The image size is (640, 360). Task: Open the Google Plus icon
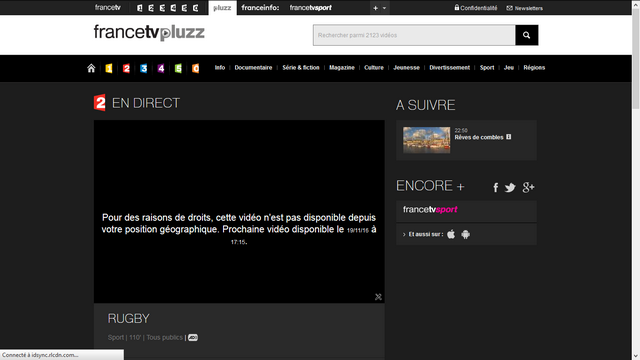click(x=528, y=187)
